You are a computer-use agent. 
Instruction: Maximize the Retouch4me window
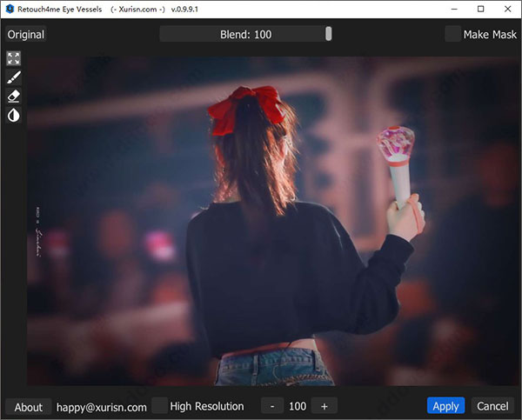pos(481,9)
